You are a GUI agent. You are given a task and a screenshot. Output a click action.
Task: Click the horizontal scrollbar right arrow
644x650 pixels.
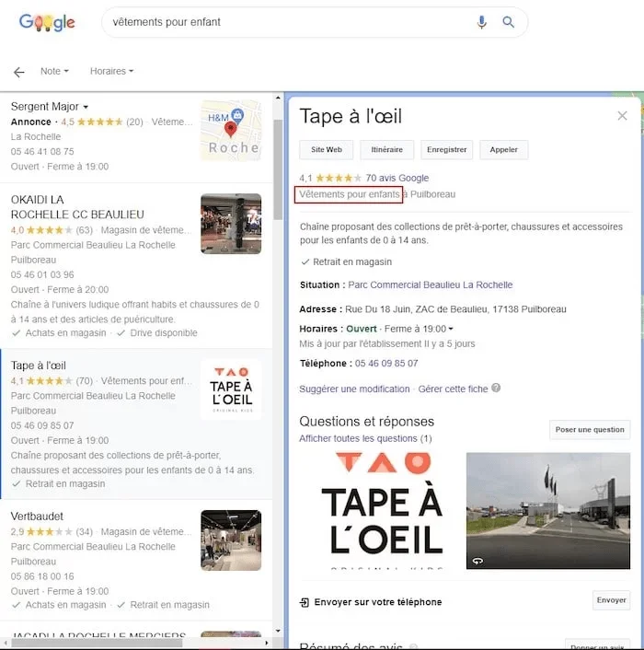point(266,643)
